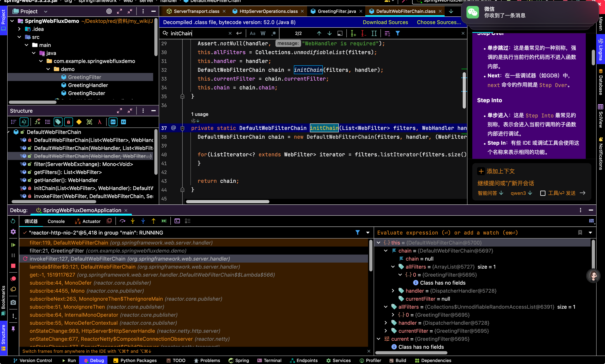
Task: Click the Step Into debug icon
Action: tap(133, 221)
